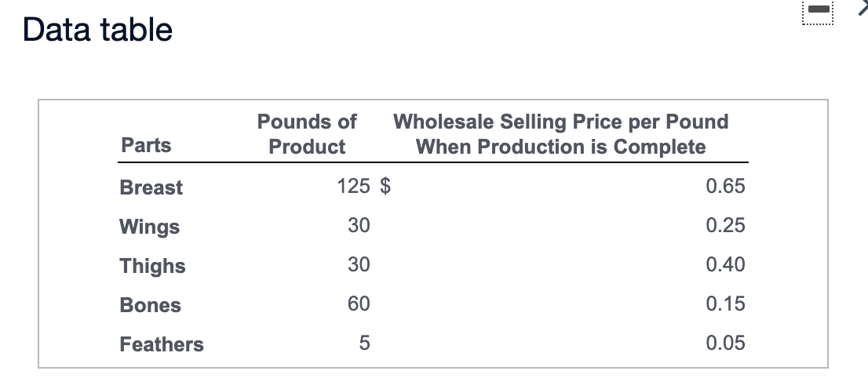Click the 0.15 price for Bones
This screenshot has width=868, height=389.
pyautogui.click(x=726, y=304)
